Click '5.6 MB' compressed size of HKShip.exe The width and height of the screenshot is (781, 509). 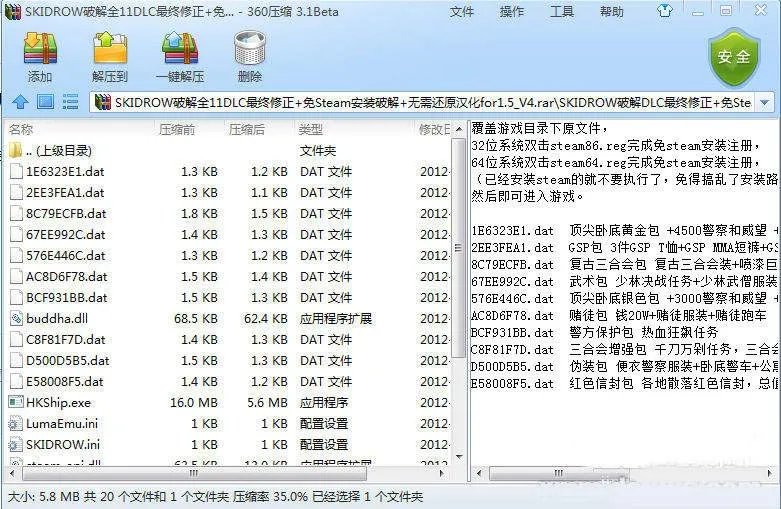coord(267,402)
